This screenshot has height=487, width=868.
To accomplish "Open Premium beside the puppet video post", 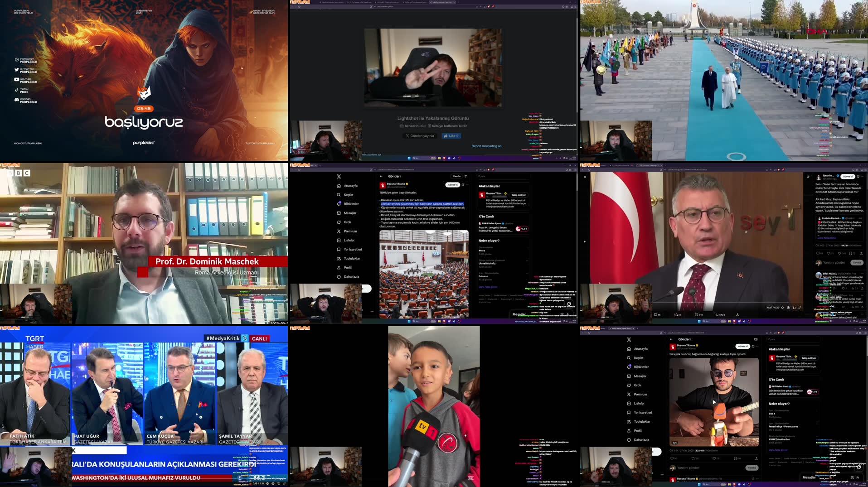I will (x=640, y=394).
